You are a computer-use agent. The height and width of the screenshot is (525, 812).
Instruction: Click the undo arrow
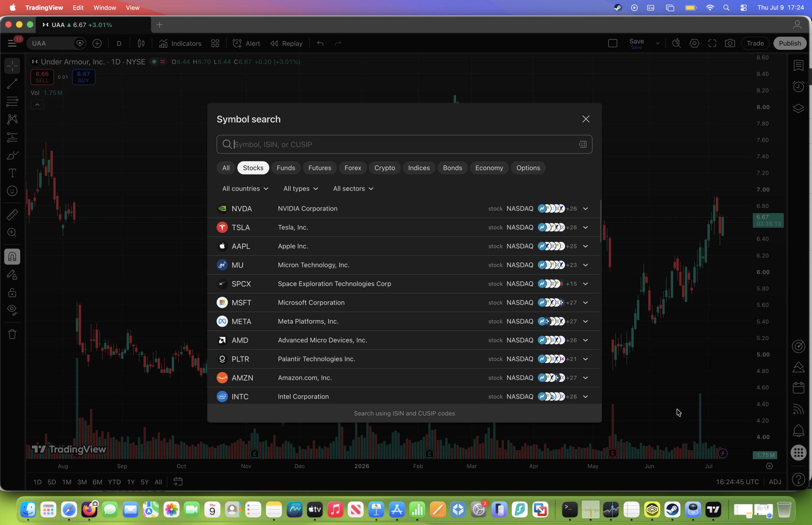(x=320, y=43)
